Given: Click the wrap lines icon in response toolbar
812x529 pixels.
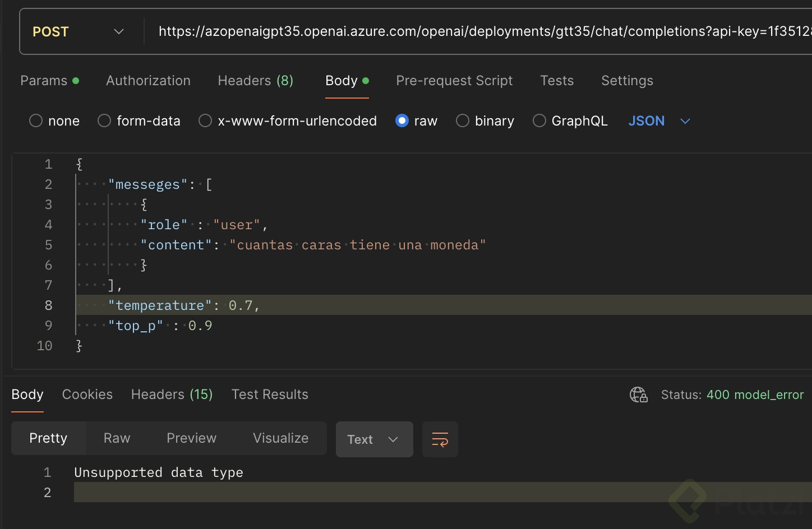Looking at the screenshot, I should click(x=440, y=439).
